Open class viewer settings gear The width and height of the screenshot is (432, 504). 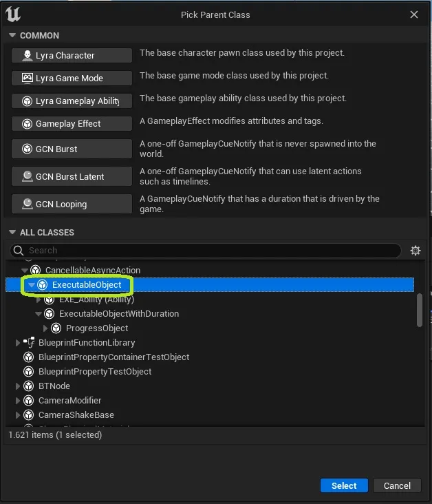415,251
